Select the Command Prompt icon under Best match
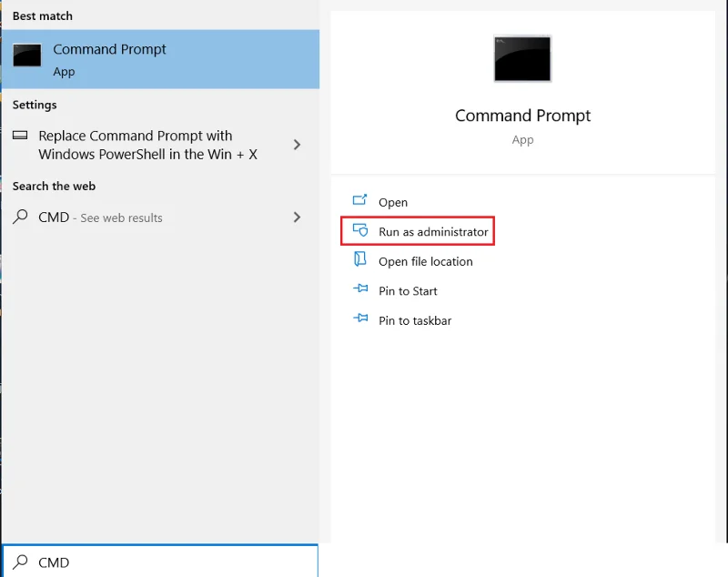This screenshot has width=728, height=577. (x=26, y=55)
